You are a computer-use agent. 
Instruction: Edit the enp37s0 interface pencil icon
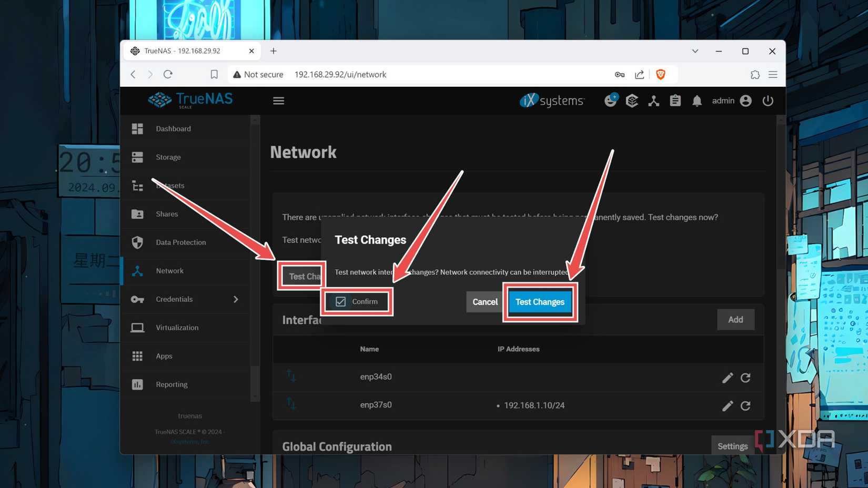click(728, 405)
